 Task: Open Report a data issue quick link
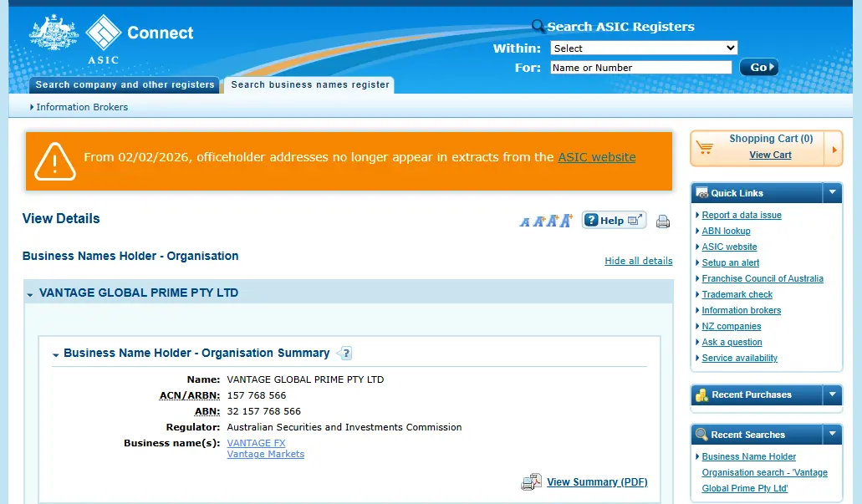[x=741, y=215]
